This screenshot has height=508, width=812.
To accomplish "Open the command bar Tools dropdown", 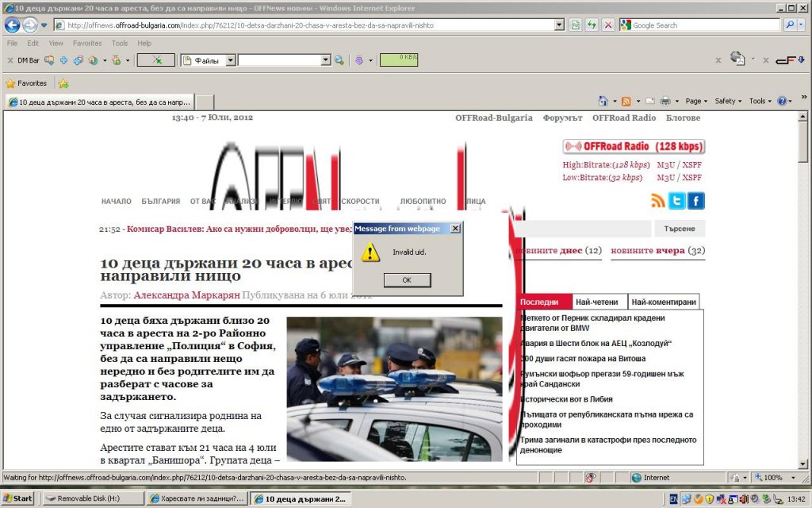I will point(760,101).
